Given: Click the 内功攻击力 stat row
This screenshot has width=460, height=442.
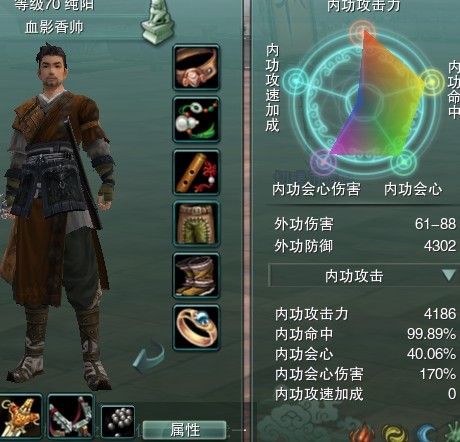Looking at the screenshot, I should [x=365, y=314].
